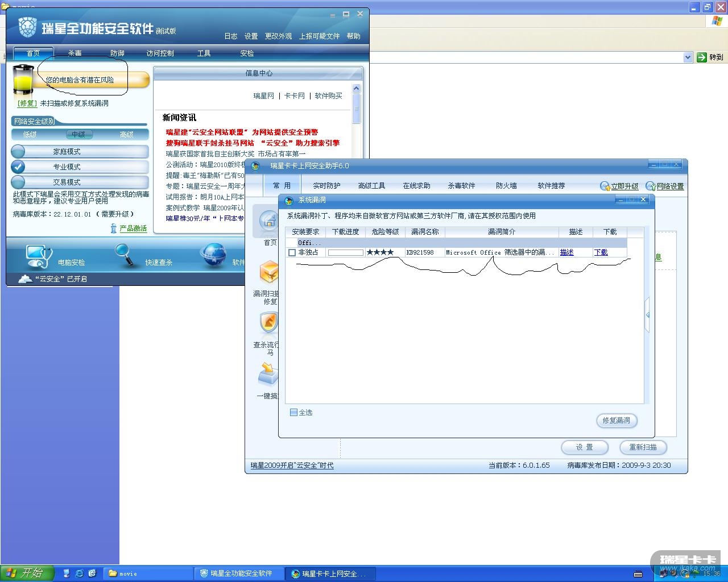Switch to 杀毒软件 tab in Kaka
728x582 pixels.
(461, 186)
